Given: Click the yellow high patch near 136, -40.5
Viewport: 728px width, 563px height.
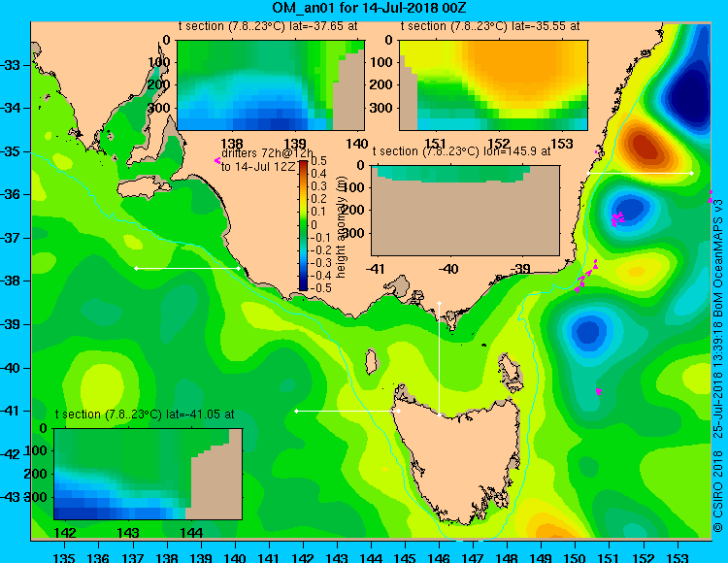Looking at the screenshot, I should click(x=102, y=386).
